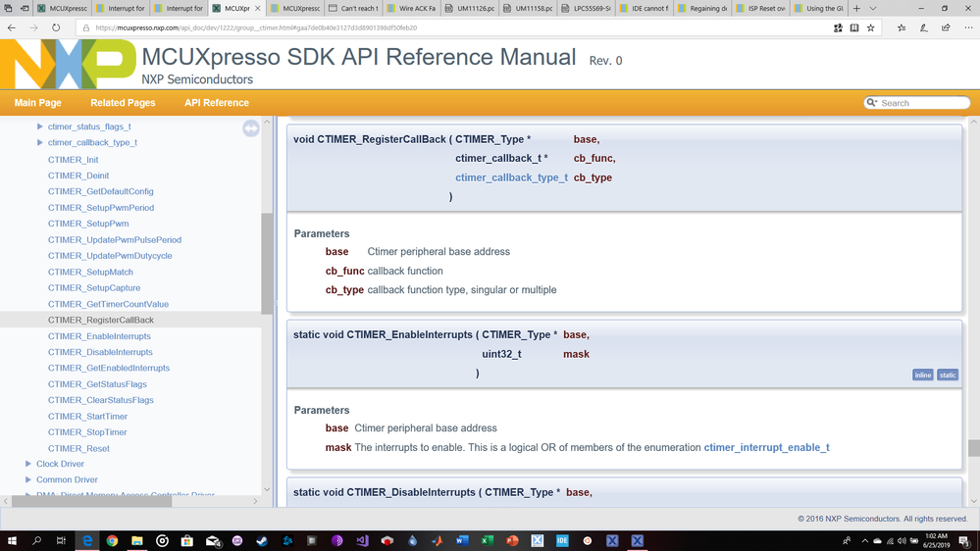Open Google Chrome from the taskbar

(x=112, y=540)
